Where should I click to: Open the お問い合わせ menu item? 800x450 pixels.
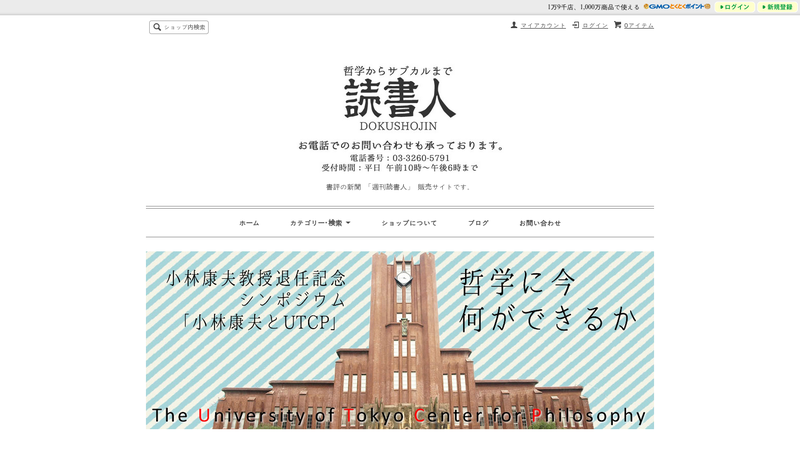pyautogui.click(x=540, y=223)
